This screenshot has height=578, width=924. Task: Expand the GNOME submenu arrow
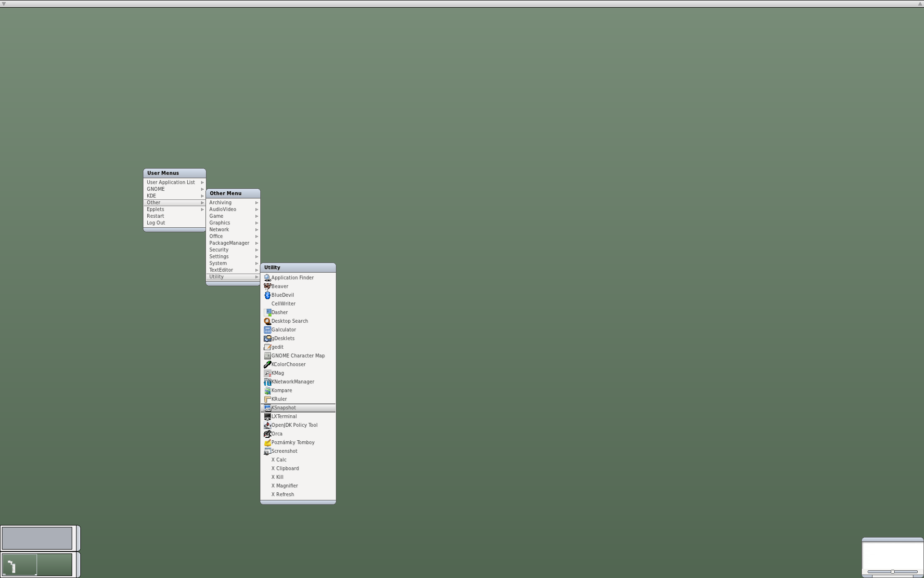coord(202,189)
